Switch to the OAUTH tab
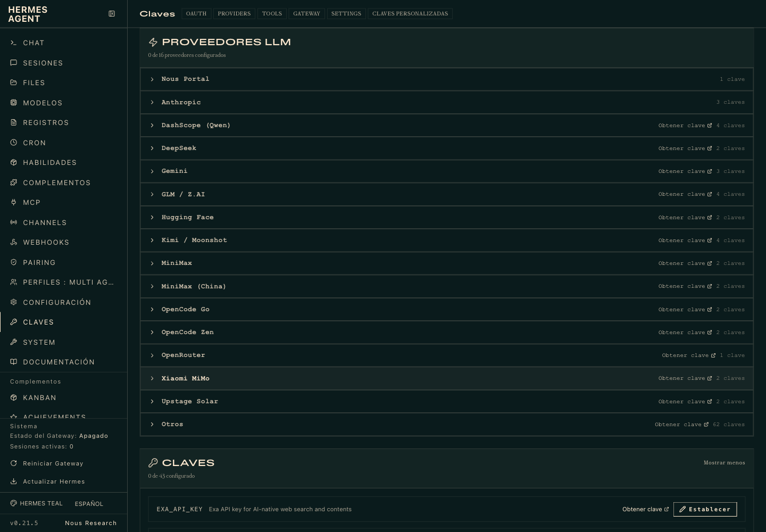766x532 pixels. (x=196, y=14)
